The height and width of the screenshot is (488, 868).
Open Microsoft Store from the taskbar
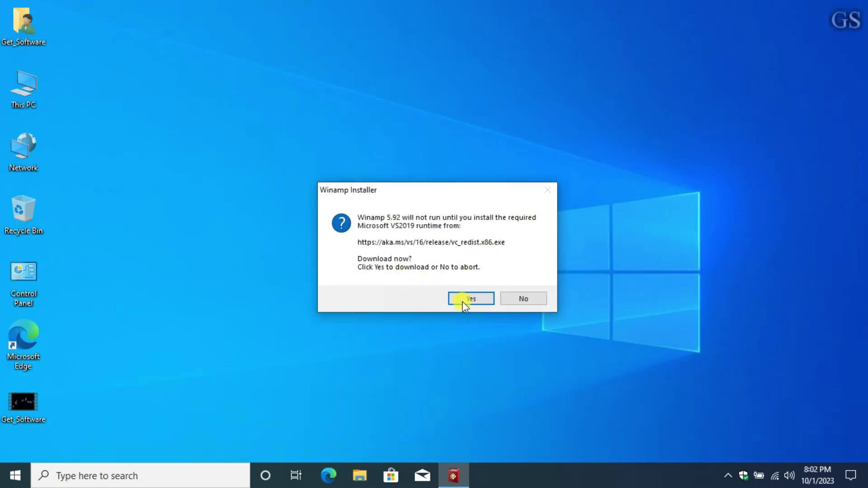click(x=391, y=475)
